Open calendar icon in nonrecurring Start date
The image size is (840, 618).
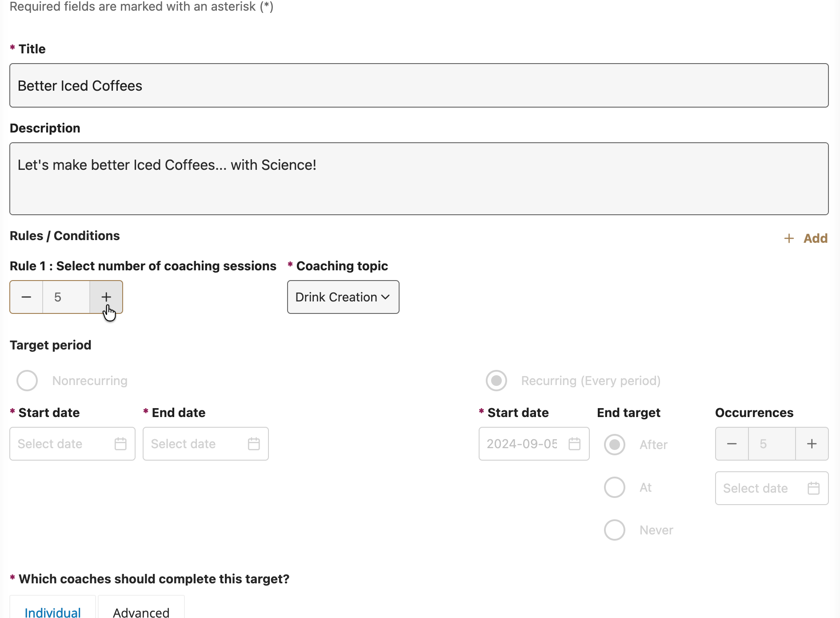coord(120,444)
